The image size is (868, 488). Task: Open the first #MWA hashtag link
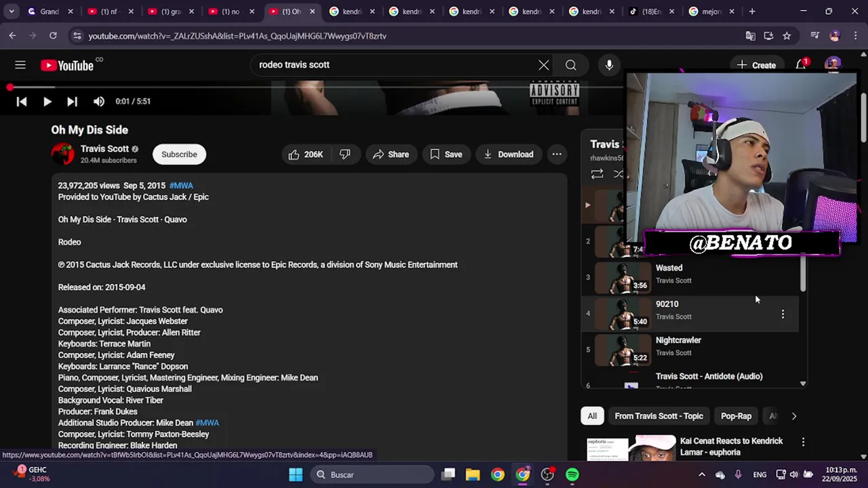pyautogui.click(x=181, y=186)
